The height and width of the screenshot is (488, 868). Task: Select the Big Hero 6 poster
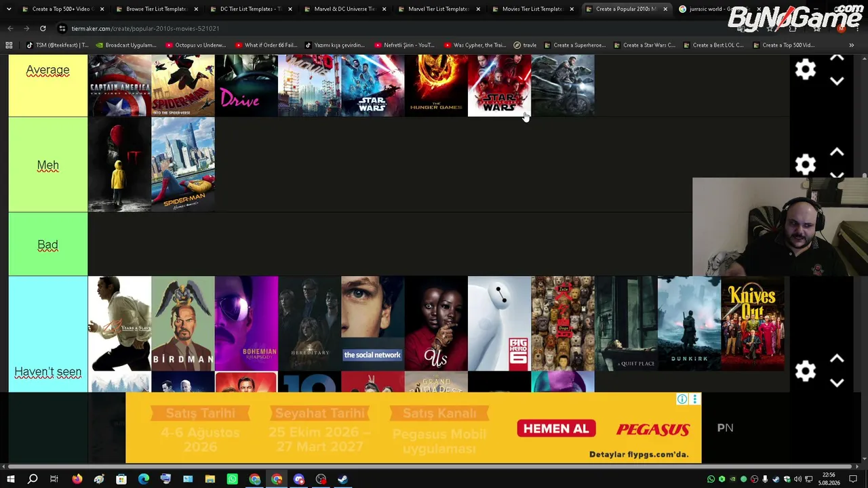pyautogui.click(x=499, y=323)
